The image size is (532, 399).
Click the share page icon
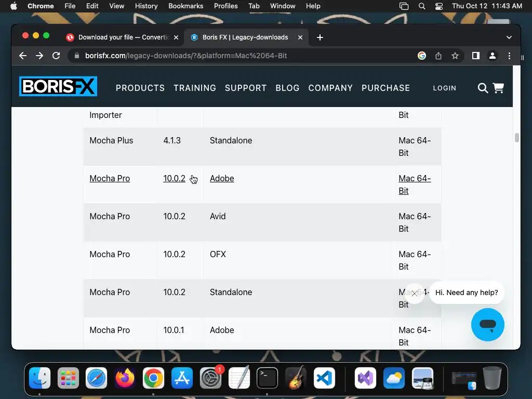click(x=438, y=56)
